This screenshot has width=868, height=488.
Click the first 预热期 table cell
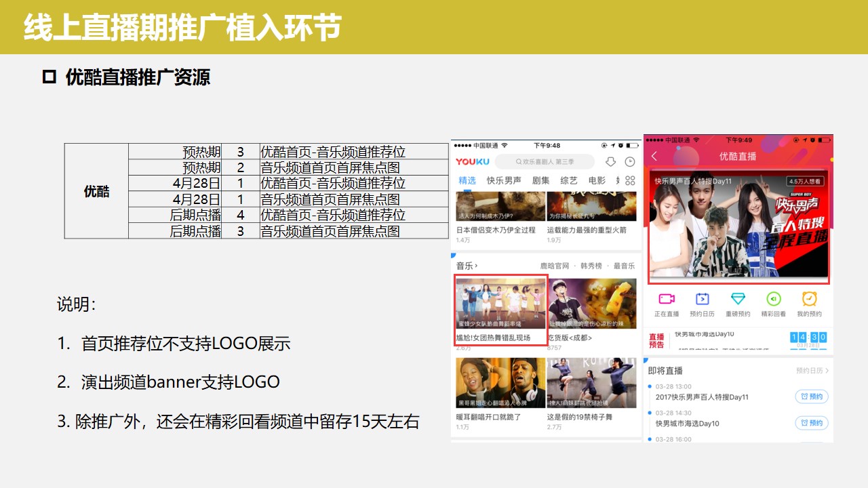175,152
